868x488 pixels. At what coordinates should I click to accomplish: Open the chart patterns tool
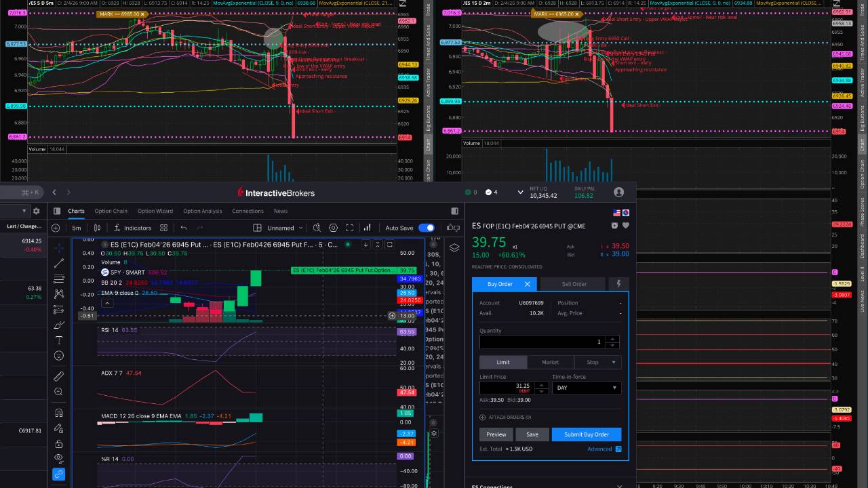(x=59, y=294)
